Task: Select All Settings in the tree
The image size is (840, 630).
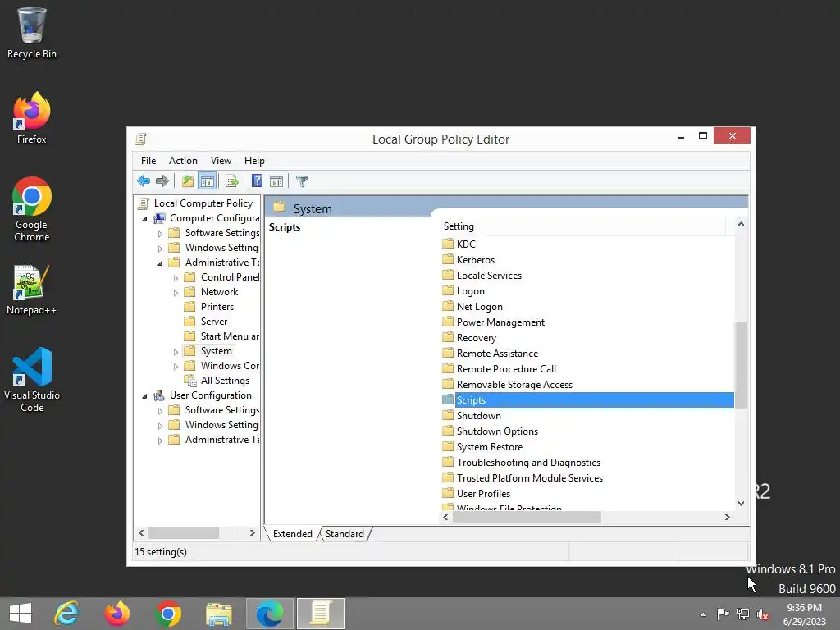Action: click(x=225, y=381)
